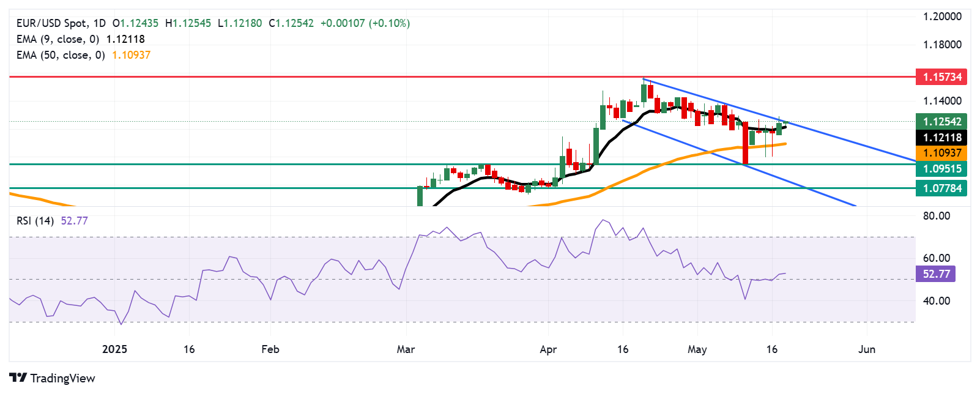
Task: Click the May date axis label
Action: point(697,349)
